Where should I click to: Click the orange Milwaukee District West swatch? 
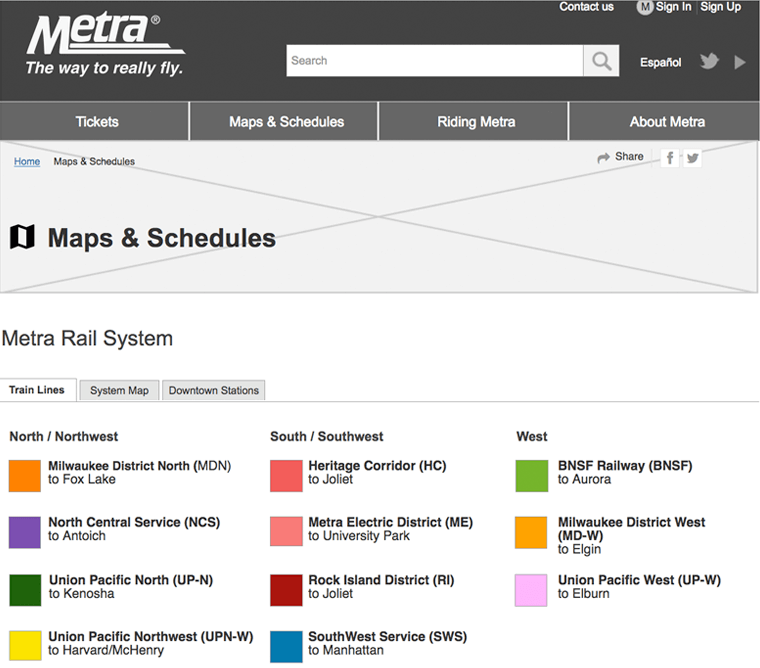tap(531, 532)
